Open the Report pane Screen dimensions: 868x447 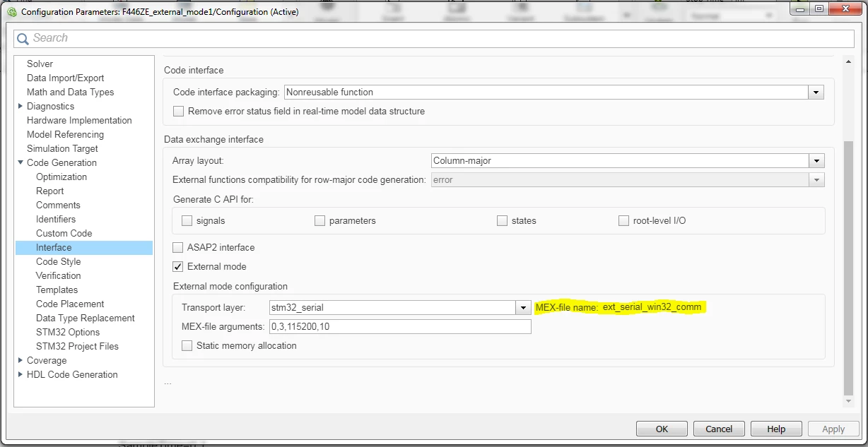(49, 191)
